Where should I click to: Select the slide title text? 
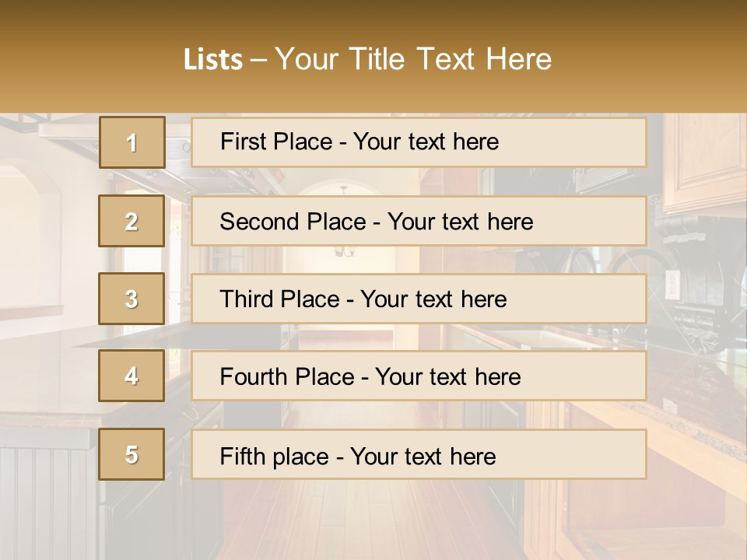tap(367, 59)
